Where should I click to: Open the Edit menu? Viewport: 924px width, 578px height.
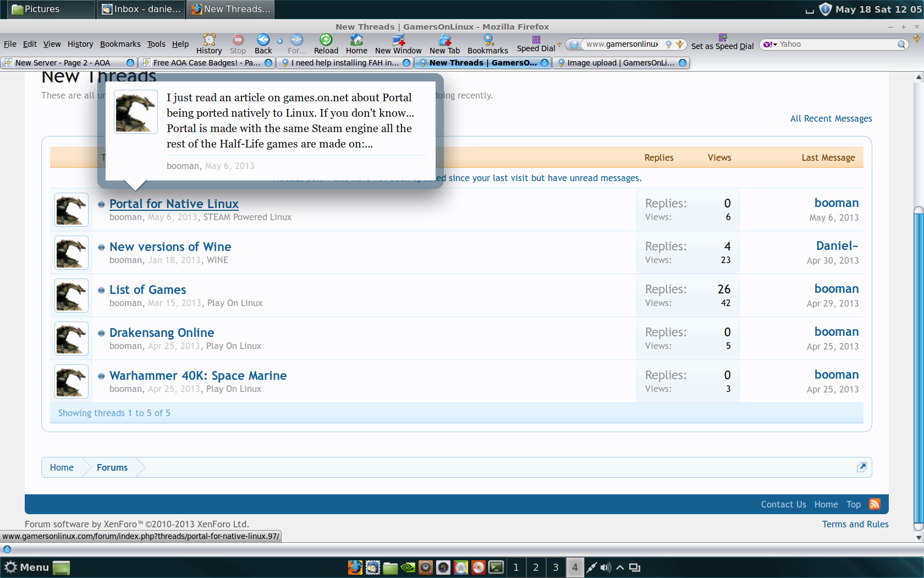click(30, 44)
